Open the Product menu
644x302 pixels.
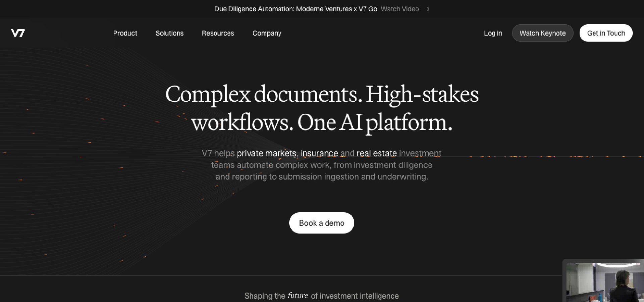125,33
